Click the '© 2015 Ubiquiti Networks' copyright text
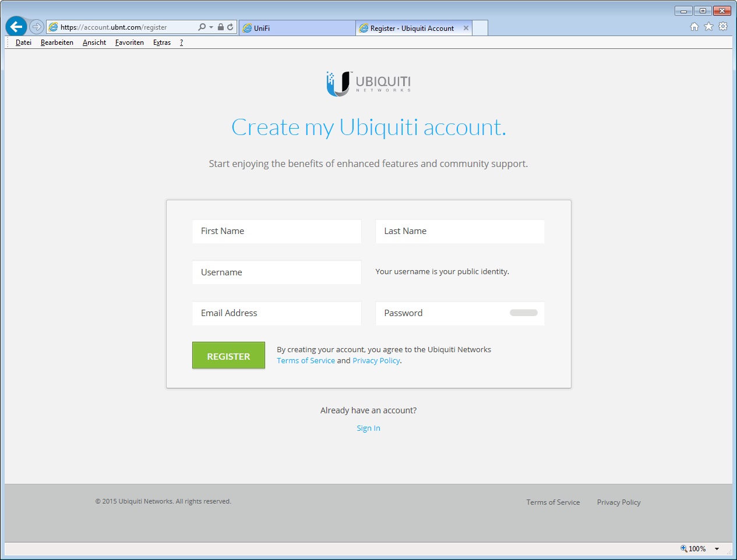 [x=163, y=501]
